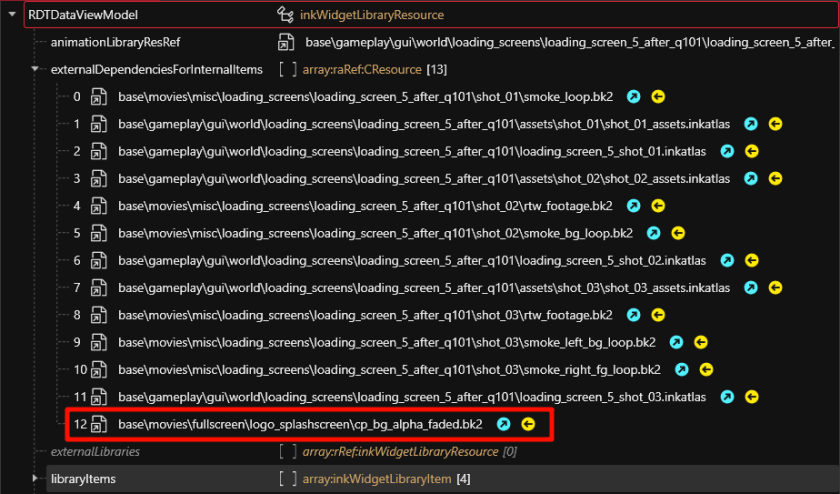Click cyan open icon for loading_screen_5_shot_03.inkatlas
The height and width of the screenshot is (494, 840).
tap(727, 397)
